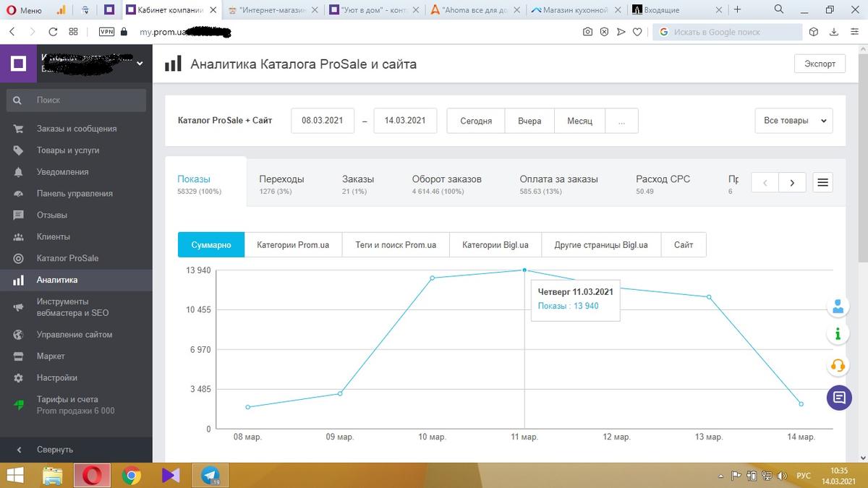Reload the page with the refresh icon
The height and width of the screenshot is (488, 868).
(53, 32)
